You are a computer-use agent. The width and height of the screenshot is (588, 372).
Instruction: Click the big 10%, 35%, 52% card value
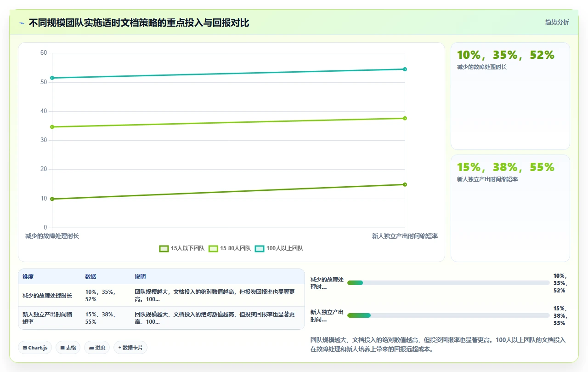pyautogui.click(x=506, y=55)
